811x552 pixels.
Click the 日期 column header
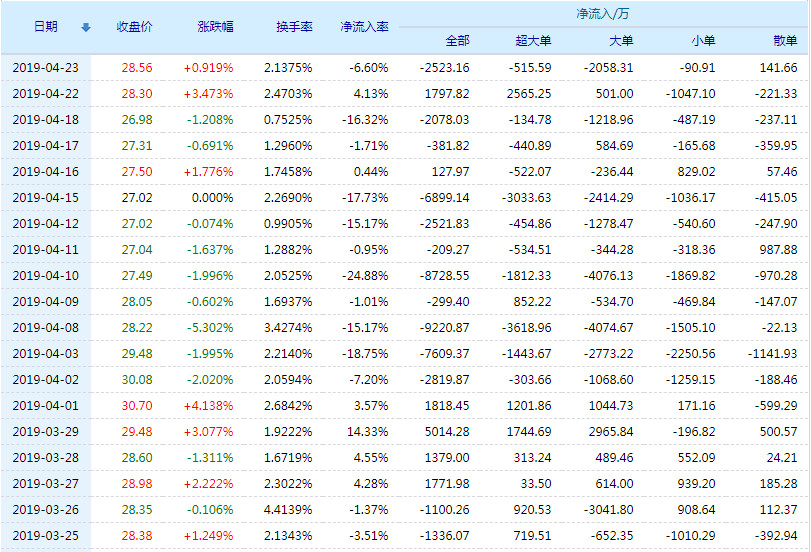(46, 26)
